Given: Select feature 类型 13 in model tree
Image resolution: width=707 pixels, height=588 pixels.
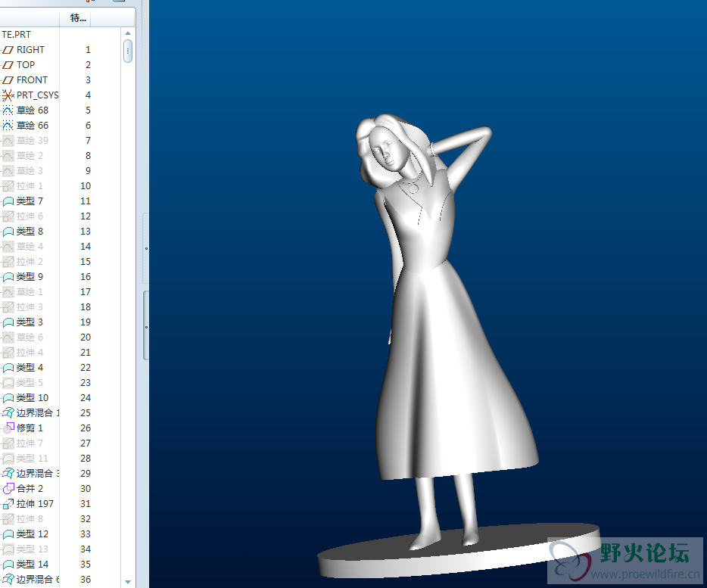Looking at the screenshot, I should click(32, 549).
